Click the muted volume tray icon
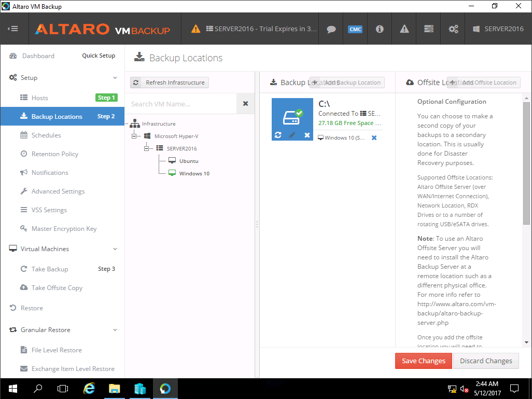The height and width of the screenshot is (399, 532). pos(464,389)
